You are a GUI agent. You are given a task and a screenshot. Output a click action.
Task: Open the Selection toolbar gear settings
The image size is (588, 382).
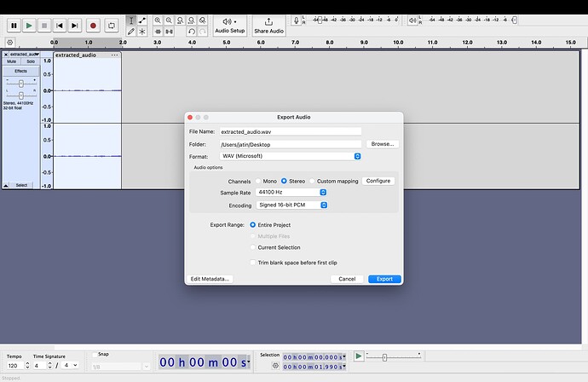275,366
